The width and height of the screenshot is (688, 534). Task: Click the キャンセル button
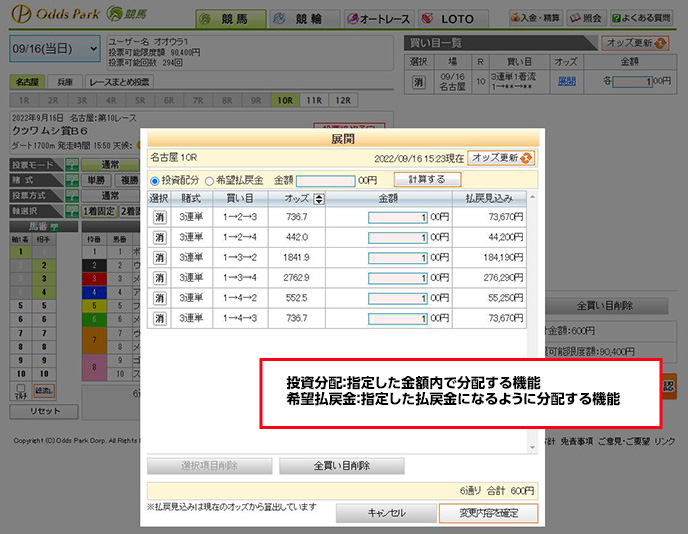click(386, 513)
